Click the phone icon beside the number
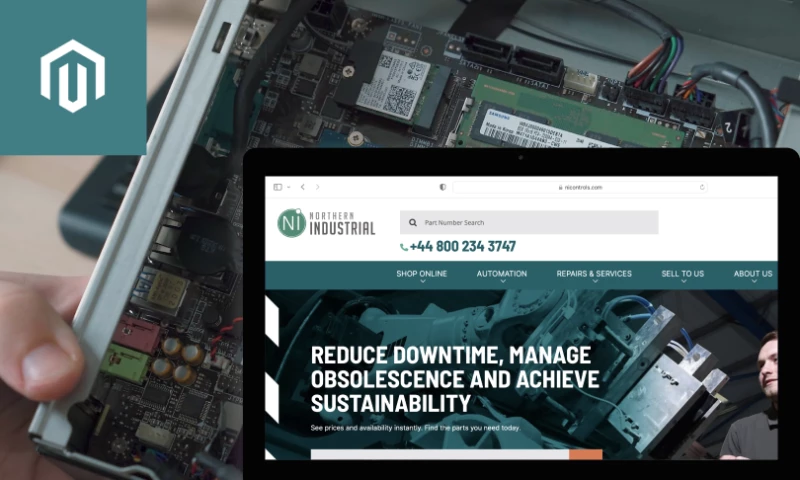 [404, 247]
